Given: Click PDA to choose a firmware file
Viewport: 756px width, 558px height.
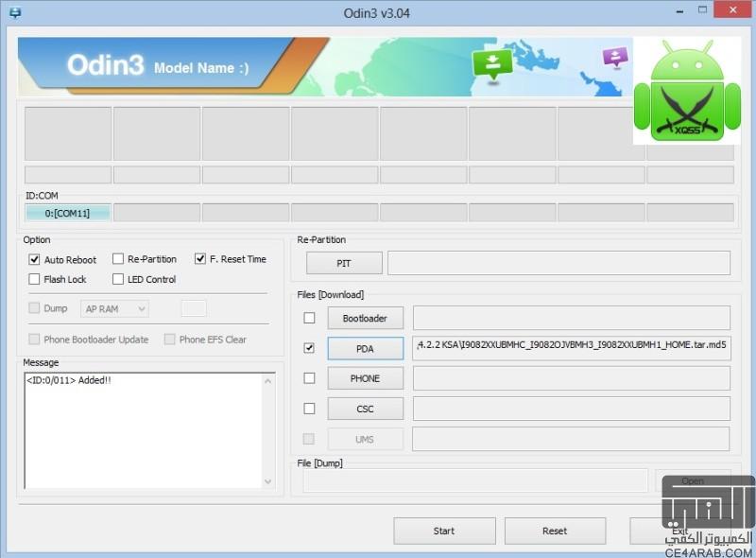Looking at the screenshot, I should [x=365, y=348].
